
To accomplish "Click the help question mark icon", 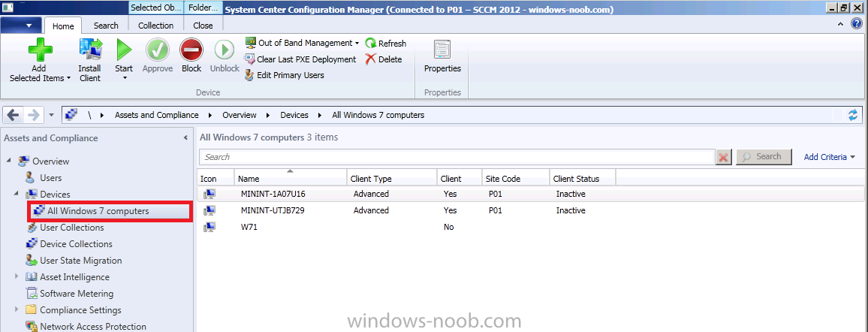I will coord(857,23).
